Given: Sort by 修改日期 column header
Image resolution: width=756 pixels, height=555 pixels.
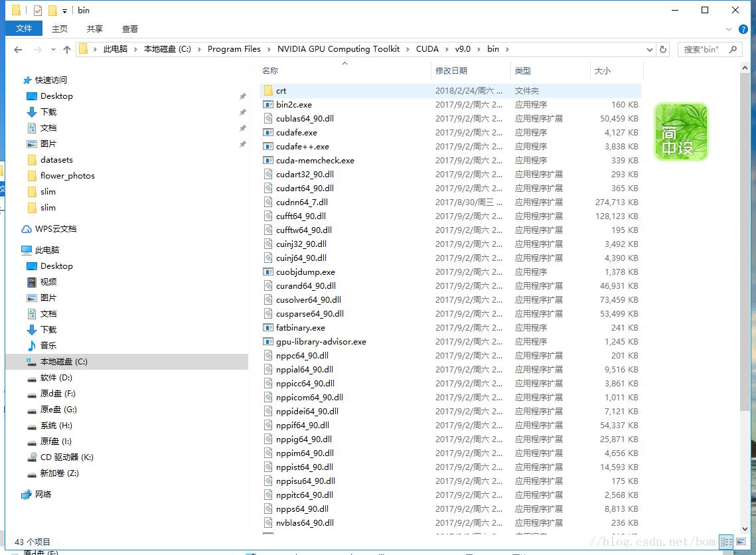Looking at the screenshot, I should click(451, 70).
